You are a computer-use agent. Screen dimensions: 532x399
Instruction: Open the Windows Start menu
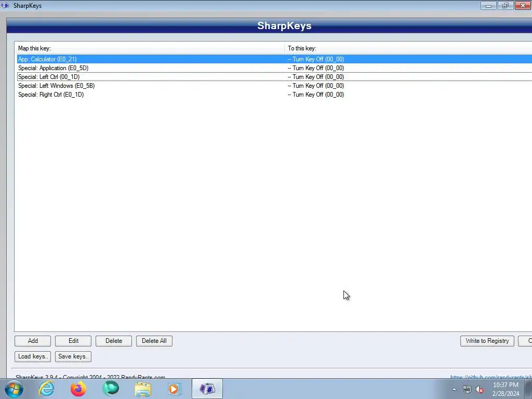pyautogui.click(x=14, y=389)
